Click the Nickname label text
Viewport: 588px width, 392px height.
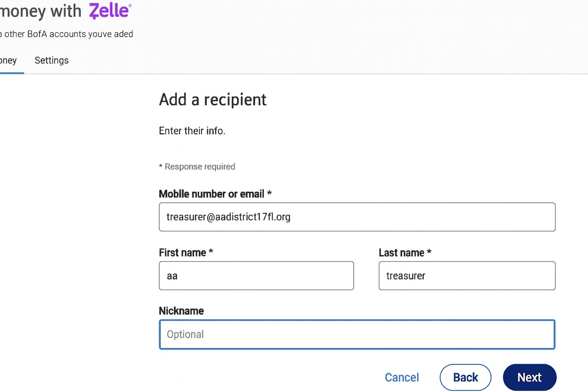(181, 311)
